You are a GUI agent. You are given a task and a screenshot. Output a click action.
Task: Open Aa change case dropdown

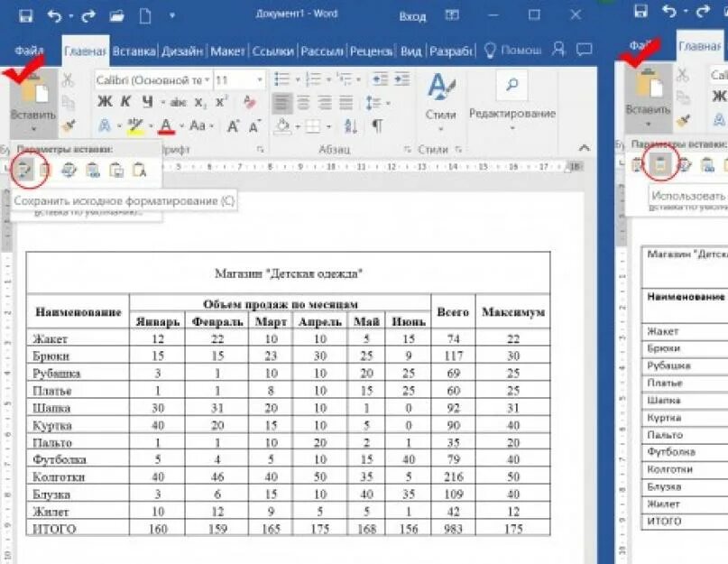pyautogui.click(x=202, y=125)
